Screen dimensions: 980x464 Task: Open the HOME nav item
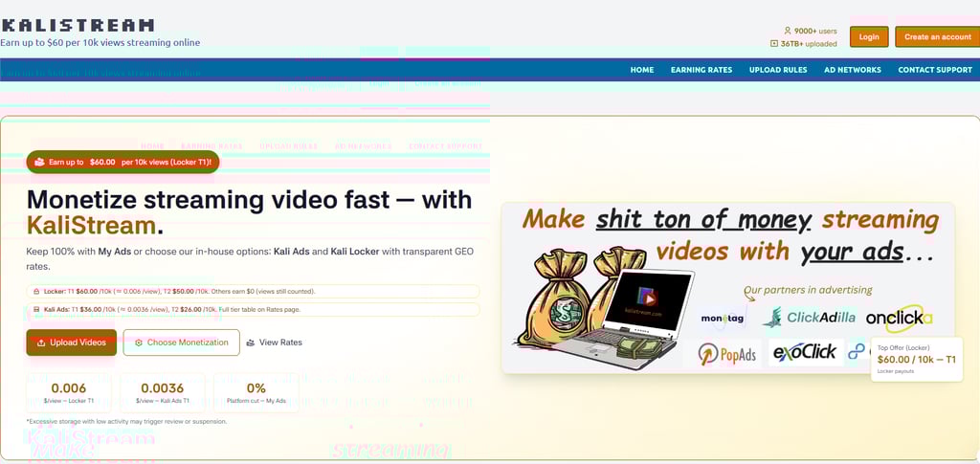[642, 70]
